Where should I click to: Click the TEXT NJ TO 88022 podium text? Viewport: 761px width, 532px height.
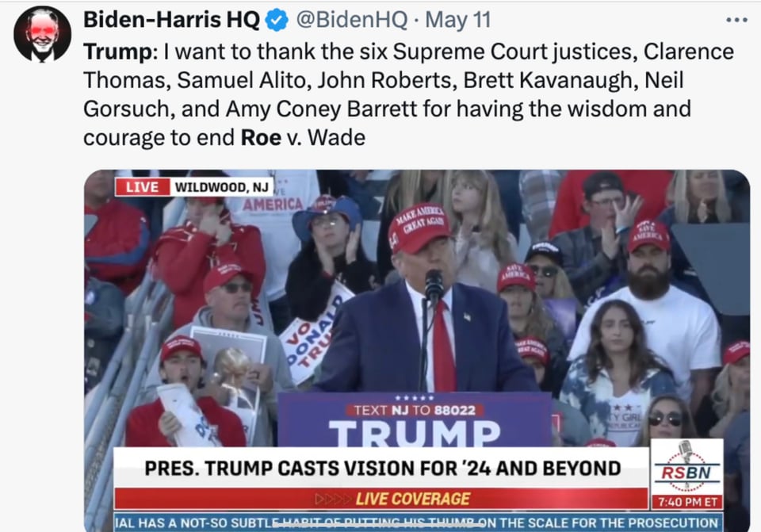point(415,410)
